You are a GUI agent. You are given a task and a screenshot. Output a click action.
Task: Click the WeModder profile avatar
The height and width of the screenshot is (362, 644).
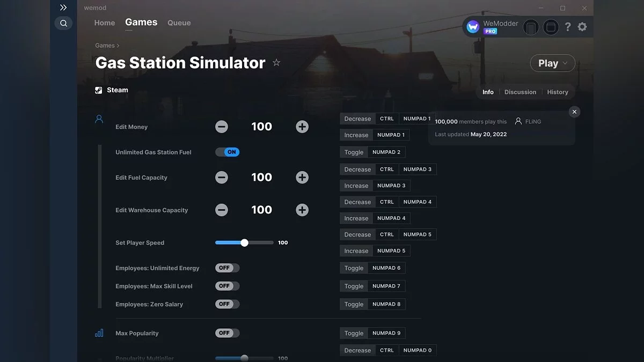pyautogui.click(x=473, y=26)
